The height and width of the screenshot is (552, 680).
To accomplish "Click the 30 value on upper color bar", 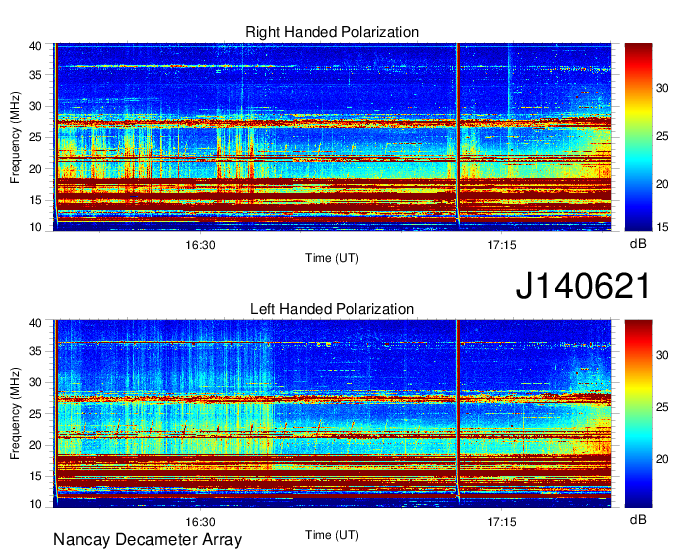I will coord(662,88).
